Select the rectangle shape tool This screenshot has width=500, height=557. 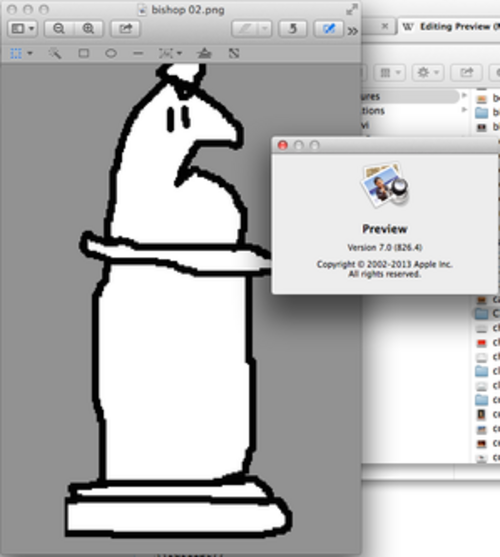(84, 53)
